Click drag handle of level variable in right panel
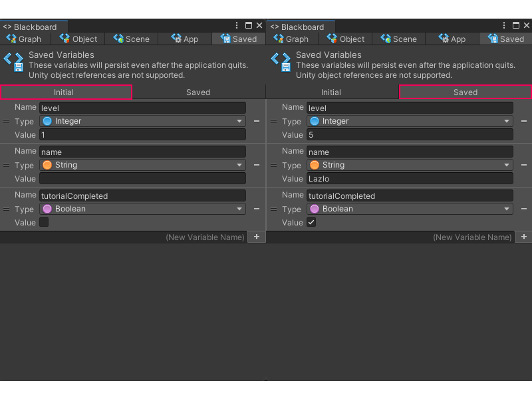 point(273,122)
